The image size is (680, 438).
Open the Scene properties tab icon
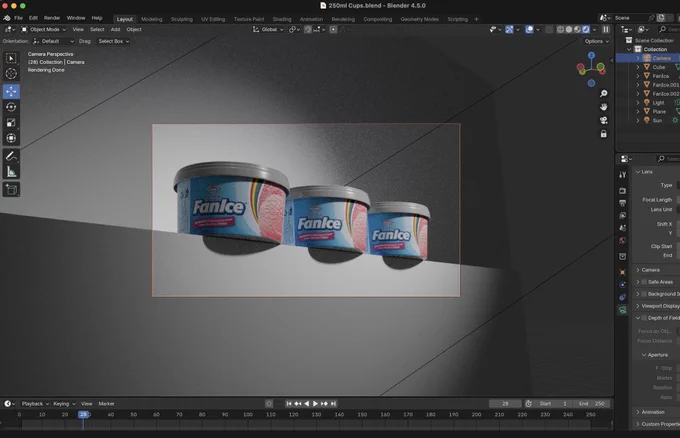623,228
